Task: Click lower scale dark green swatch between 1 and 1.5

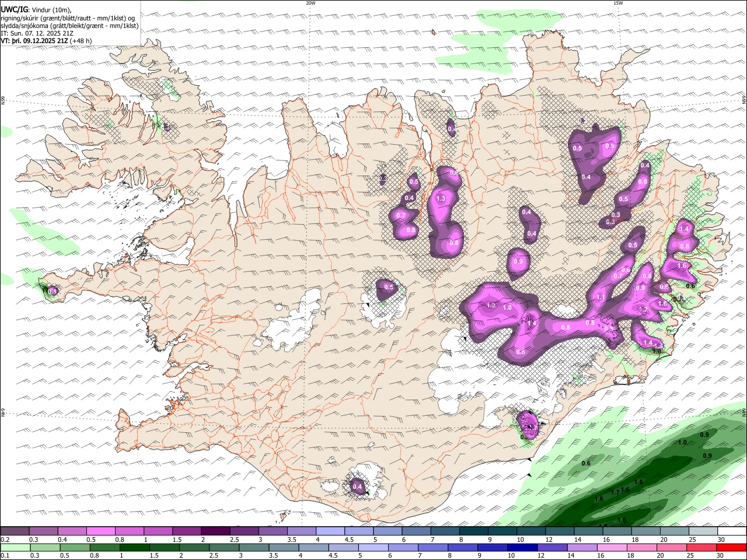Action: point(135,547)
